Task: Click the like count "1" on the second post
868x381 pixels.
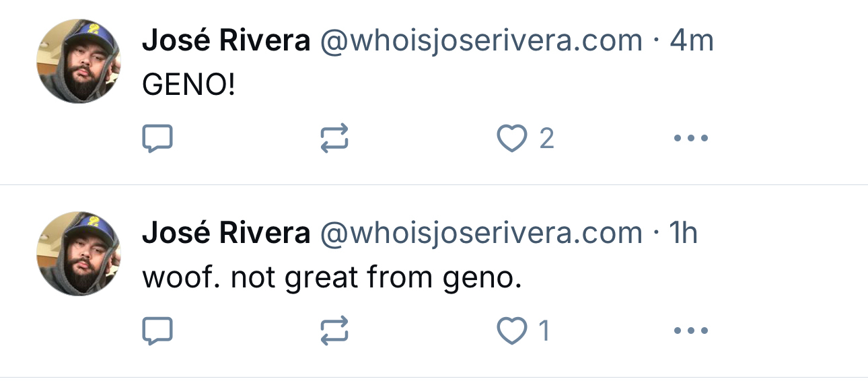Action: [544, 331]
